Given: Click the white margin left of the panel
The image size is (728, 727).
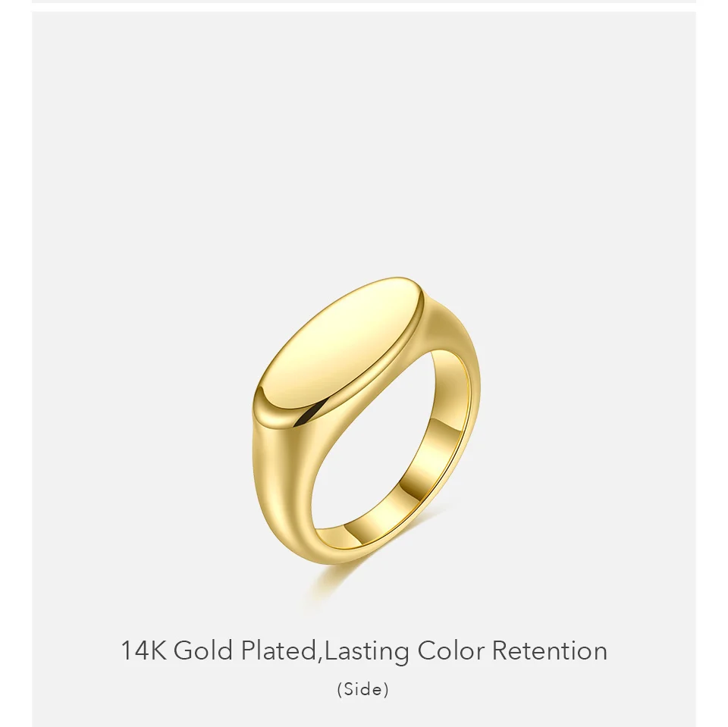Looking at the screenshot, I should pos(16,364).
